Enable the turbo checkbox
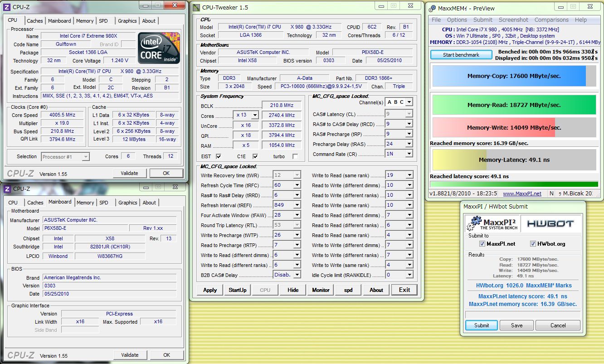 [296, 156]
